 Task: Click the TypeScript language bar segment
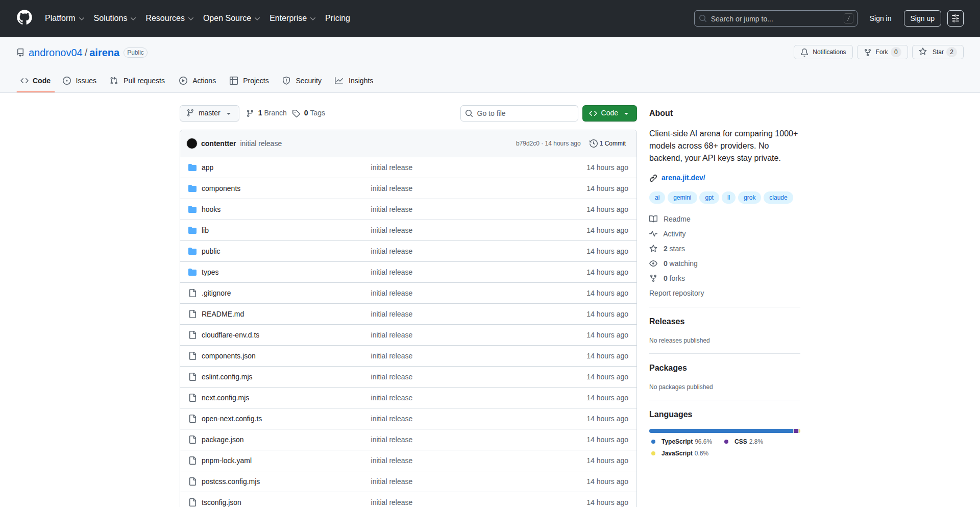pyautogui.click(x=721, y=431)
